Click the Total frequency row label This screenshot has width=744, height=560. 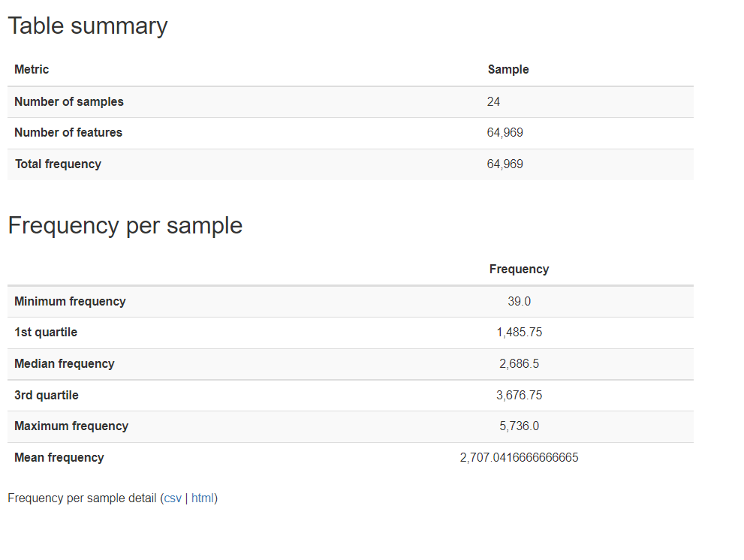[58, 164]
